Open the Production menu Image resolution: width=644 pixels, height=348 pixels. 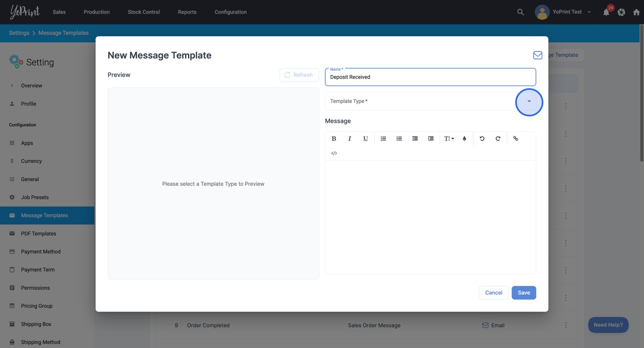(x=97, y=12)
